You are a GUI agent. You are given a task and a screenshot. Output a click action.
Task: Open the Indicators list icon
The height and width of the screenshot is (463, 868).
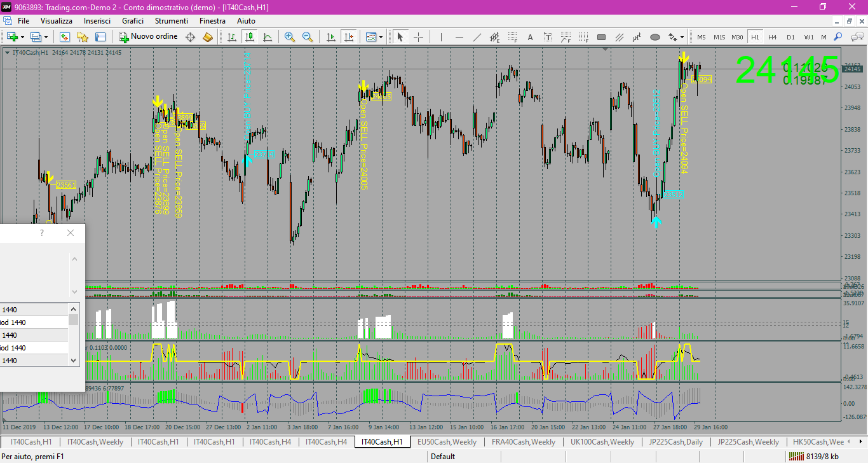371,37
